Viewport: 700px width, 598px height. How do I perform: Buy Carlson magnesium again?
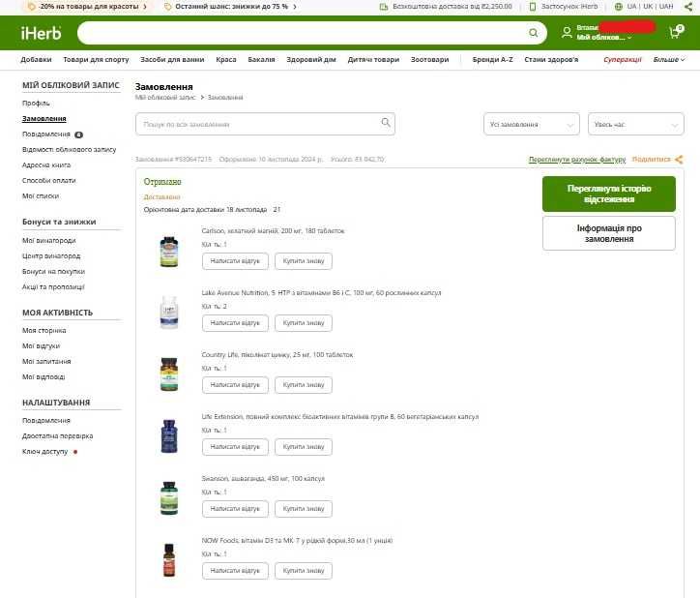click(x=304, y=261)
